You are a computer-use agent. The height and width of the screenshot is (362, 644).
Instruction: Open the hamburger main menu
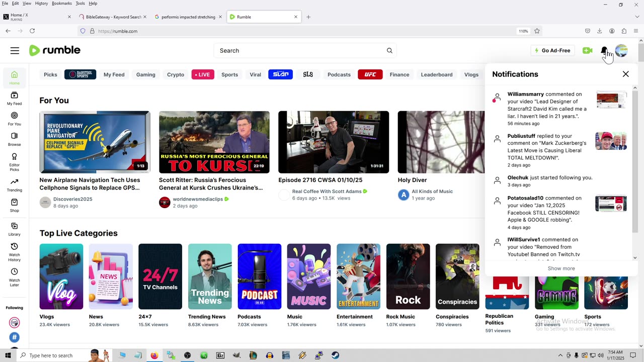click(x=15, y=50)
